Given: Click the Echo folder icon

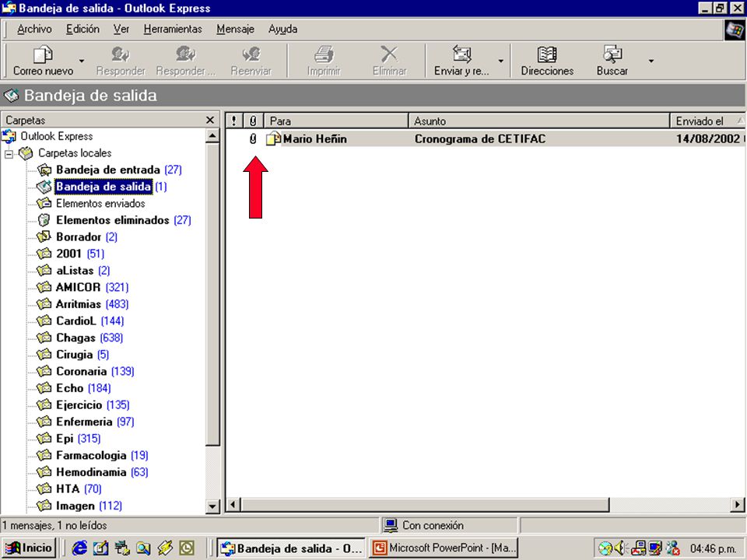Looking at the screenshot, I should (44, 388).
